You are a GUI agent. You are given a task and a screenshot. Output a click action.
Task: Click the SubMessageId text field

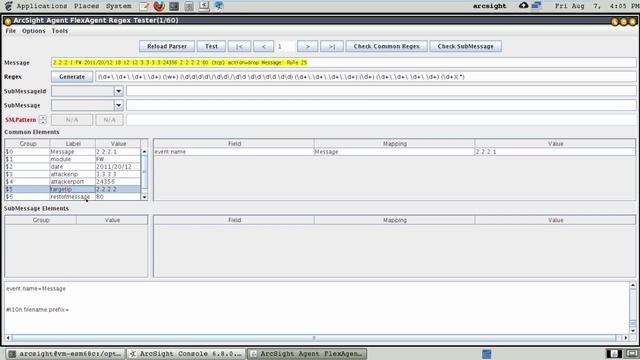[x=381, y=91]
